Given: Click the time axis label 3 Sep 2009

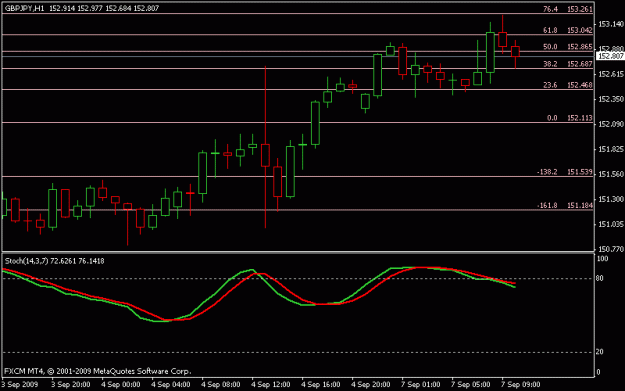Looking at the screenshot, I should click(x=20, y=385).
